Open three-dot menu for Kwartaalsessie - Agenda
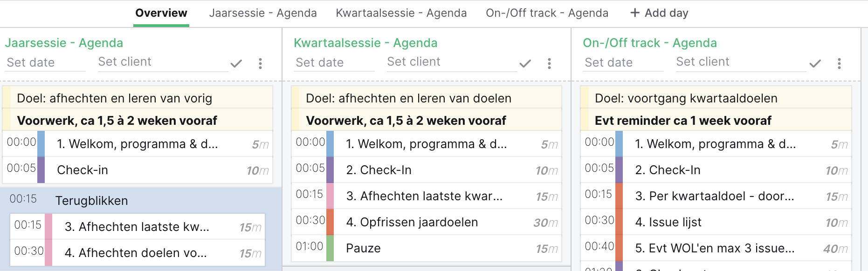 pos(549,63)
